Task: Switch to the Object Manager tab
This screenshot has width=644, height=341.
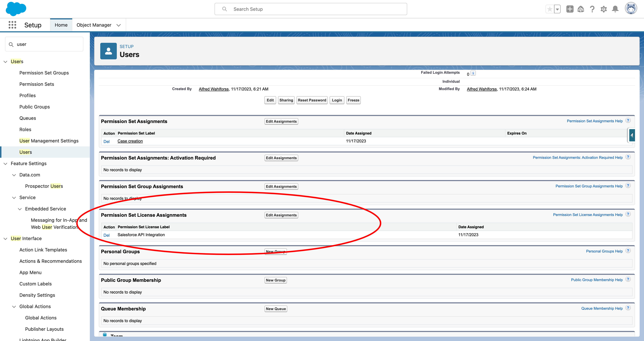Action: pos(94,25)
